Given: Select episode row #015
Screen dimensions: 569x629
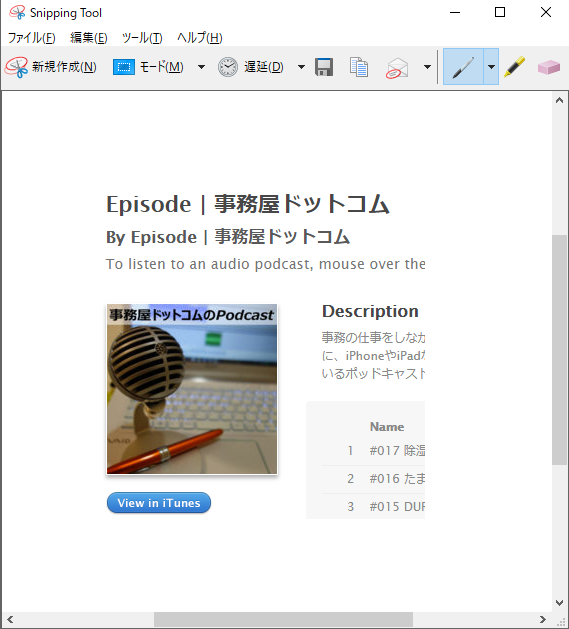Looking at the screenshot, I should click(373, 507).
